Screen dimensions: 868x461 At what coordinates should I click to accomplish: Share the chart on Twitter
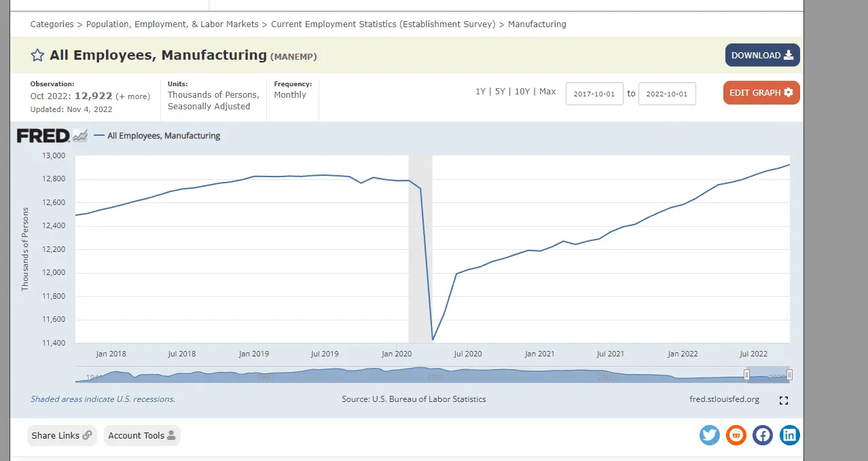tap(710, 435)
